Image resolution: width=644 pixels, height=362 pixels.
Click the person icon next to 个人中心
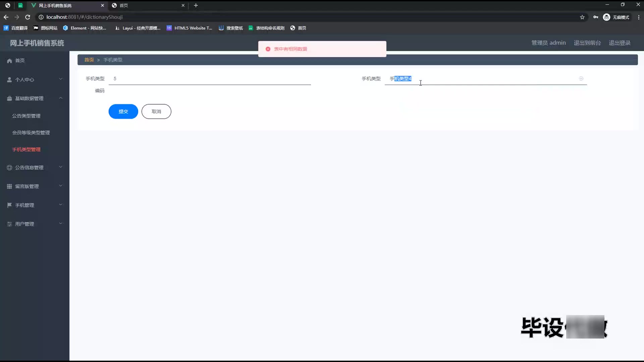click(9, 80)
